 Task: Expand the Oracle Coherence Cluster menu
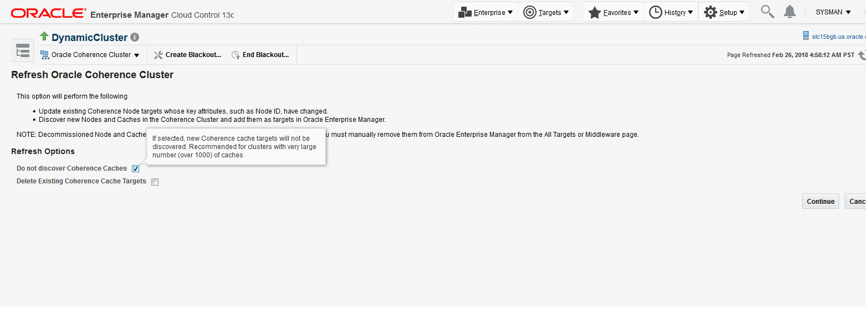(x=90, y=55)
